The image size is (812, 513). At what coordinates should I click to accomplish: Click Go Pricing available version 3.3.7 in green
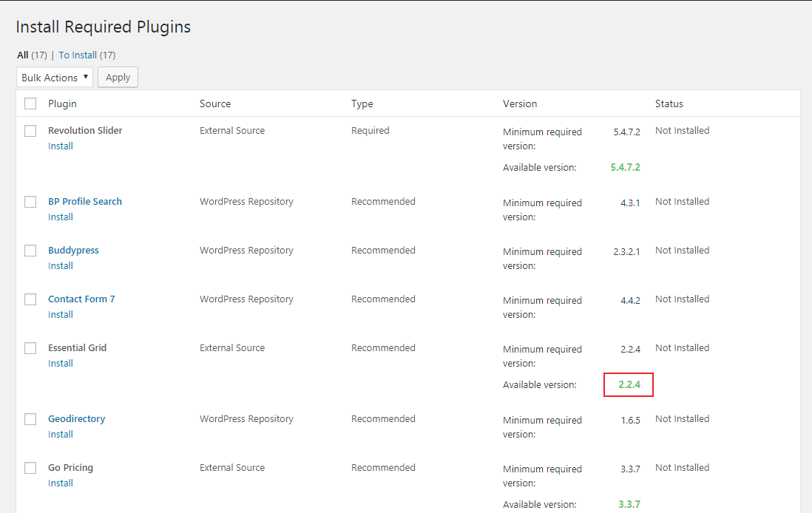tap(629, 504)
